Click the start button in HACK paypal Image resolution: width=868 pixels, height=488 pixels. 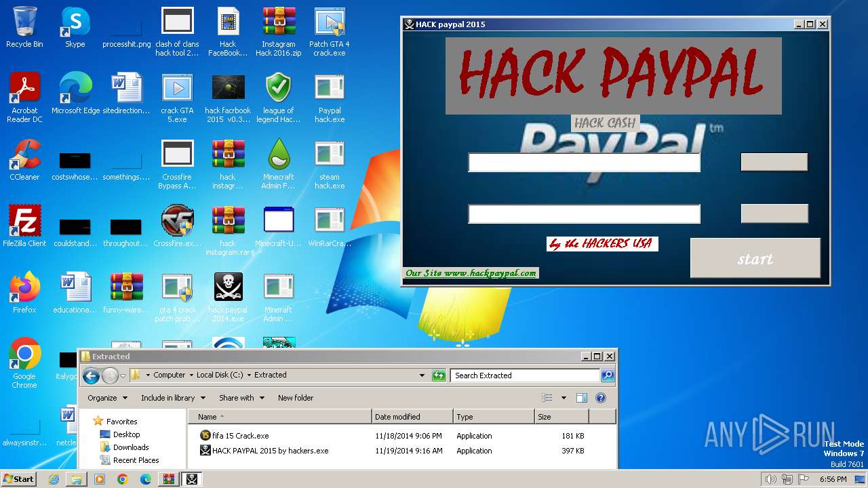click(755, 258)
